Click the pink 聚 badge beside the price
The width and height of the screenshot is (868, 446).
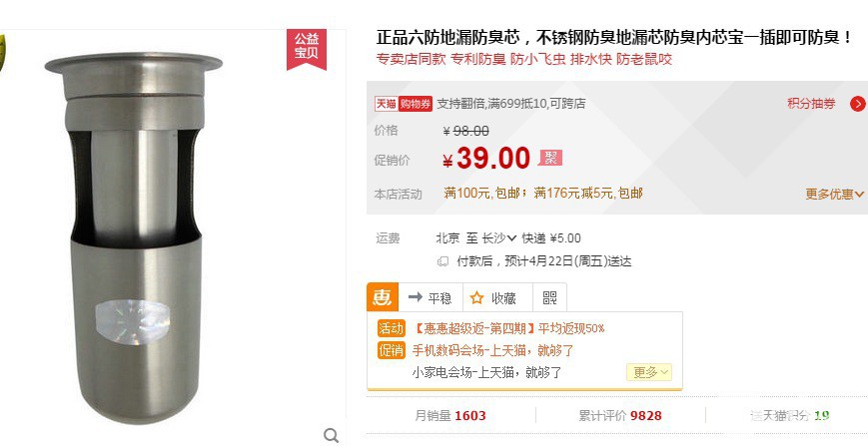coord(550,158)
